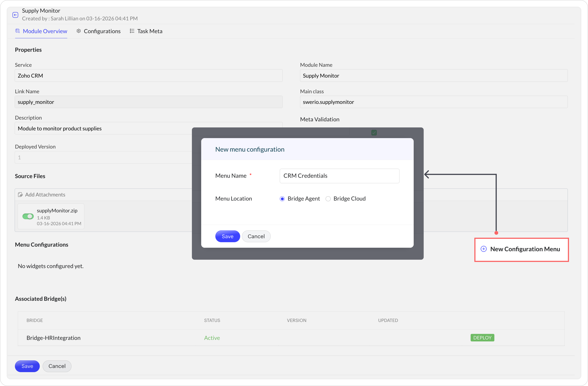Click the bottom page Save button
Viewport: 588px width, 386px height.
coord(27,366)
